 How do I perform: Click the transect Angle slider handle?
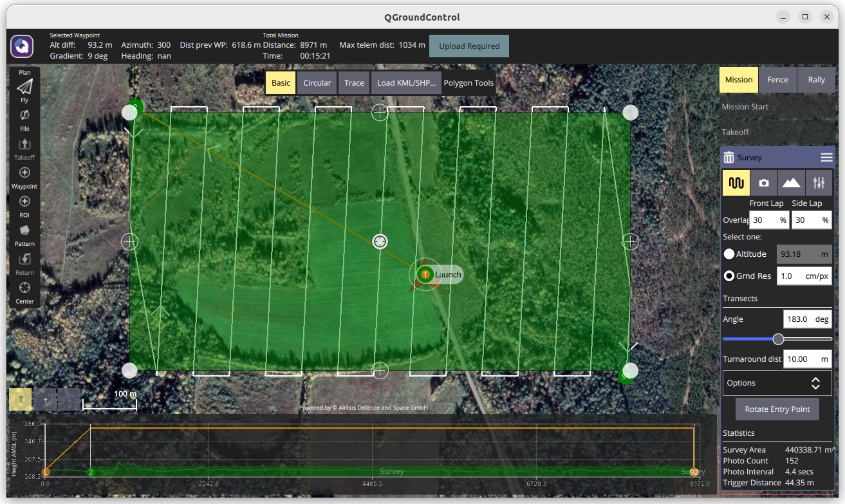[778, 339]
